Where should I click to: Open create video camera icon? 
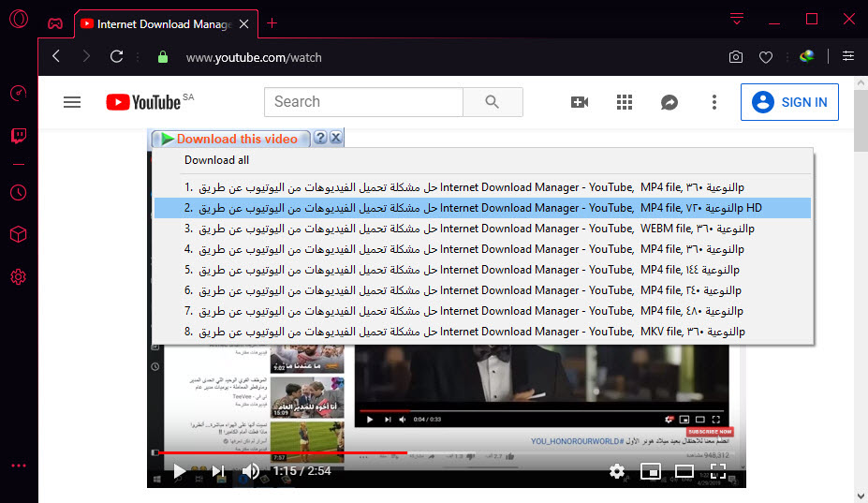point(580,102)
